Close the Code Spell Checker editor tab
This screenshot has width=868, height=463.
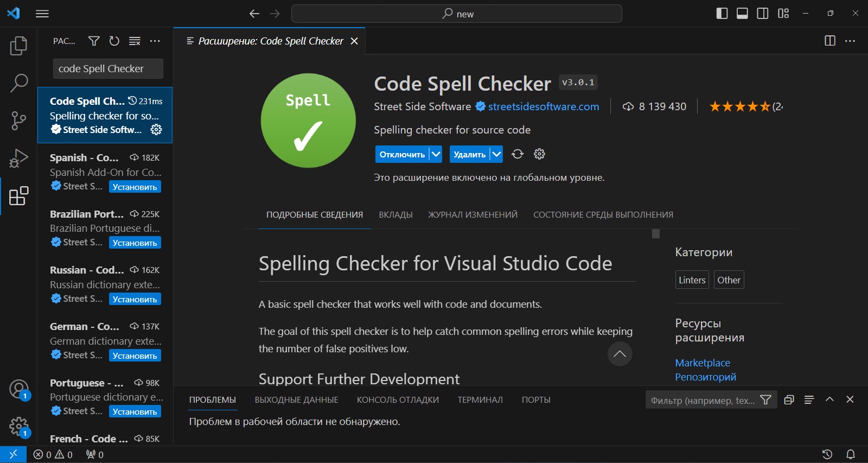(x=354, y=41)
